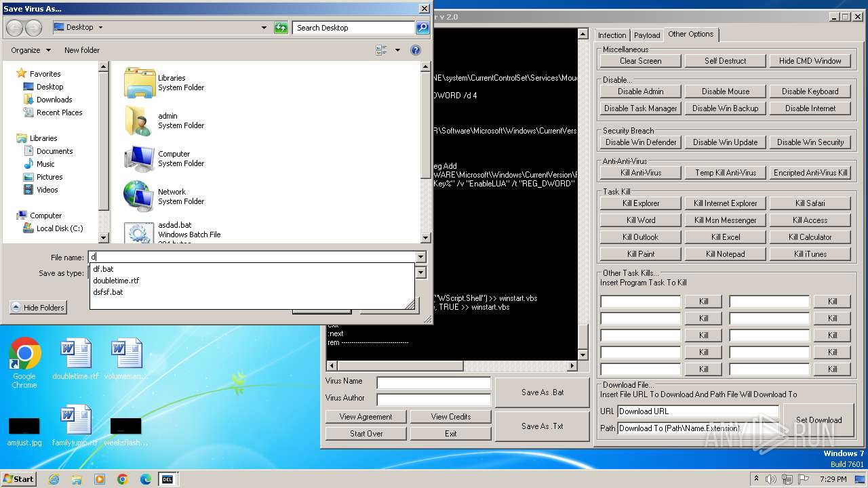Viewport: 868px width, 488px height.
Task: Choose dsfsf.bat autocomplete suggestion
Action: 252,292
